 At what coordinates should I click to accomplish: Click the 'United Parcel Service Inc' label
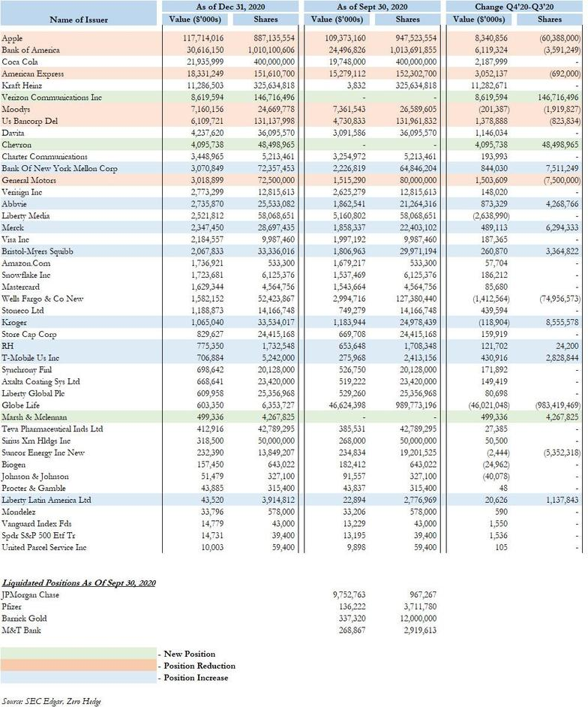(44, 547)
